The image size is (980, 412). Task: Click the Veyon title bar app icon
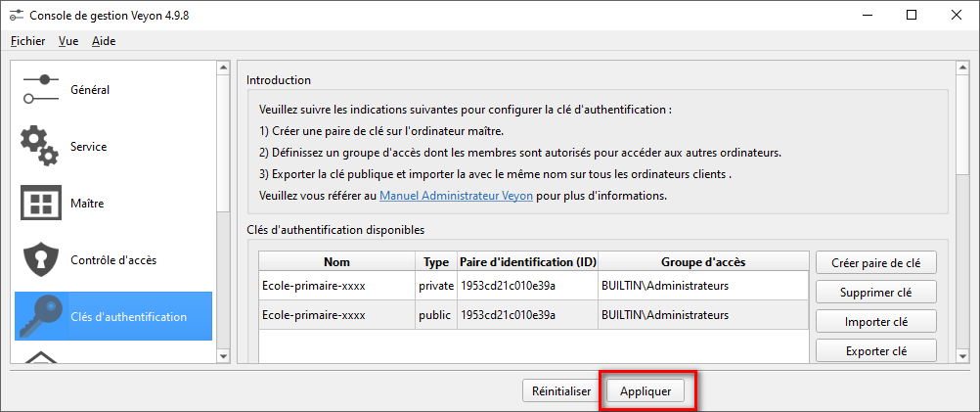pos(17,16)
